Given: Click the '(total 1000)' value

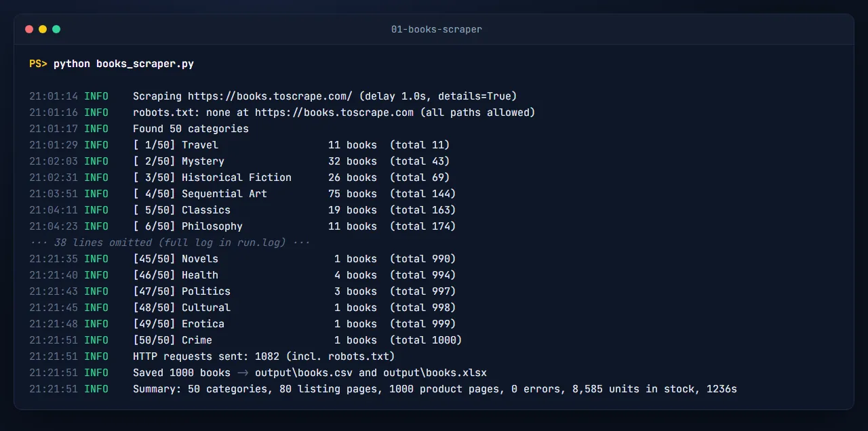Looking at the screenshot, I should pos(426,340).
